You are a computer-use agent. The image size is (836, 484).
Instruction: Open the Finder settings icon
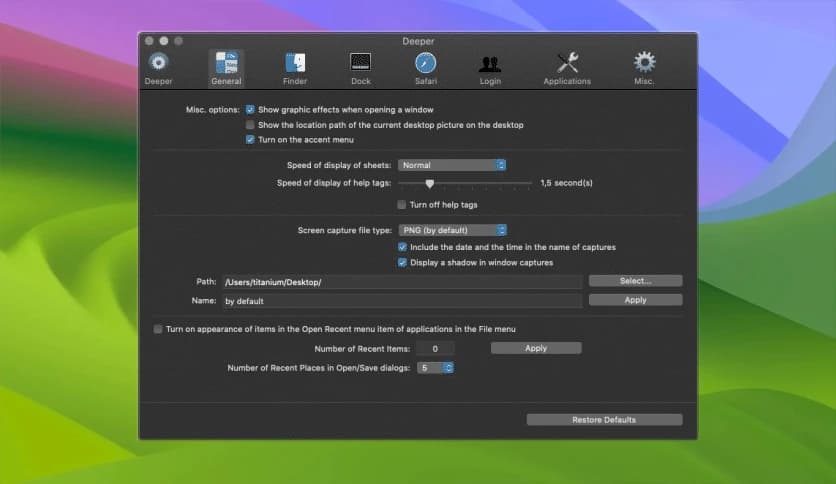295,63
